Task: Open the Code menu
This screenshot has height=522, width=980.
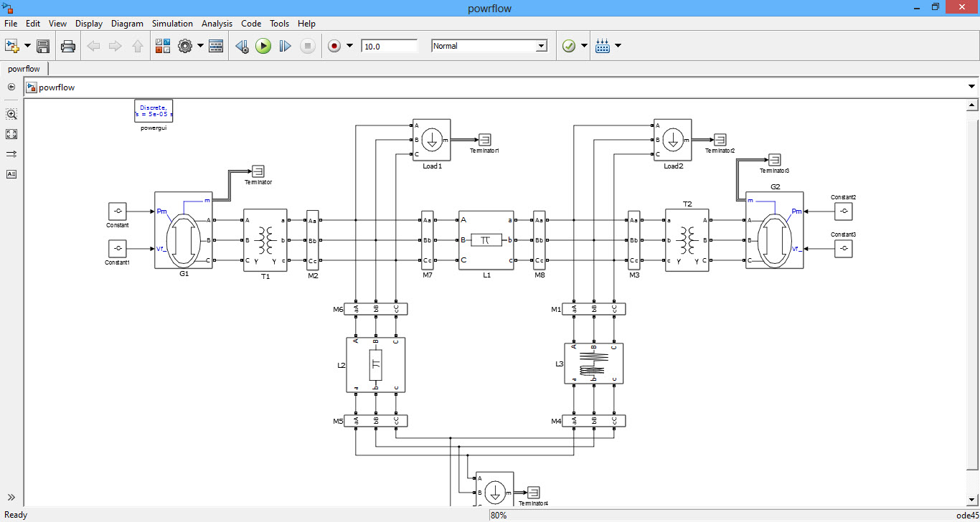Action: pyautogui.click(x=251, y=24)
